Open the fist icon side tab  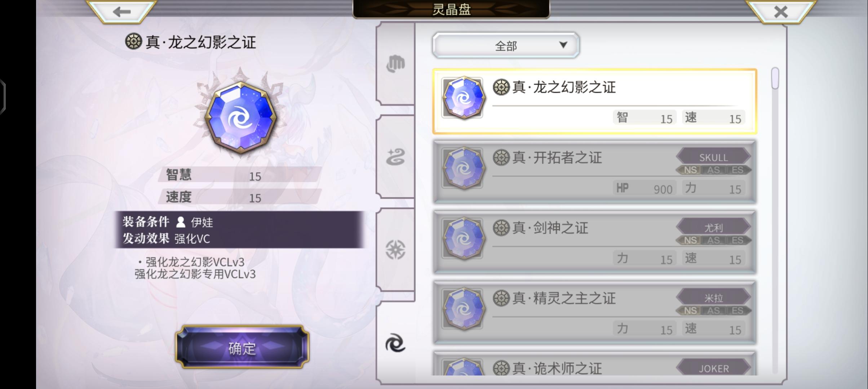pos(395,64)
